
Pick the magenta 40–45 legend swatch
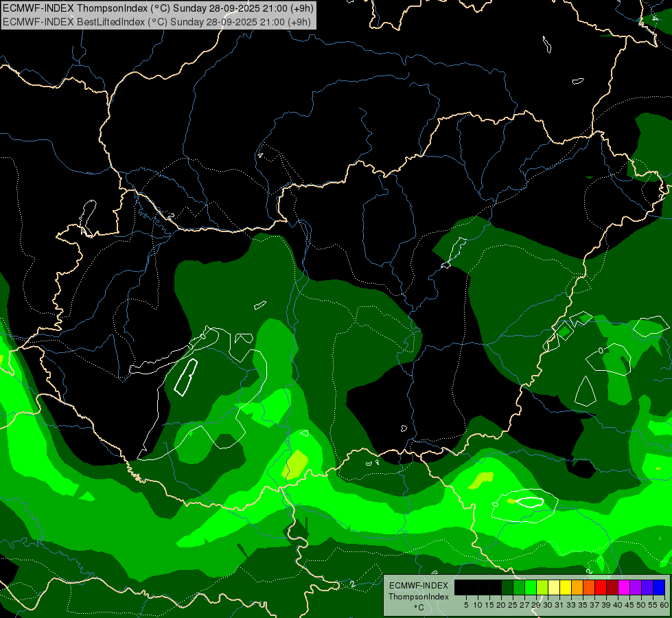(624, 588)
